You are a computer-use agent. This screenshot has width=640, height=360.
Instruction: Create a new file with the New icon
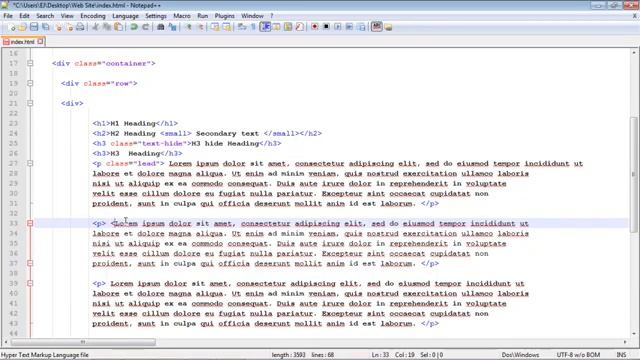(11, 27)
